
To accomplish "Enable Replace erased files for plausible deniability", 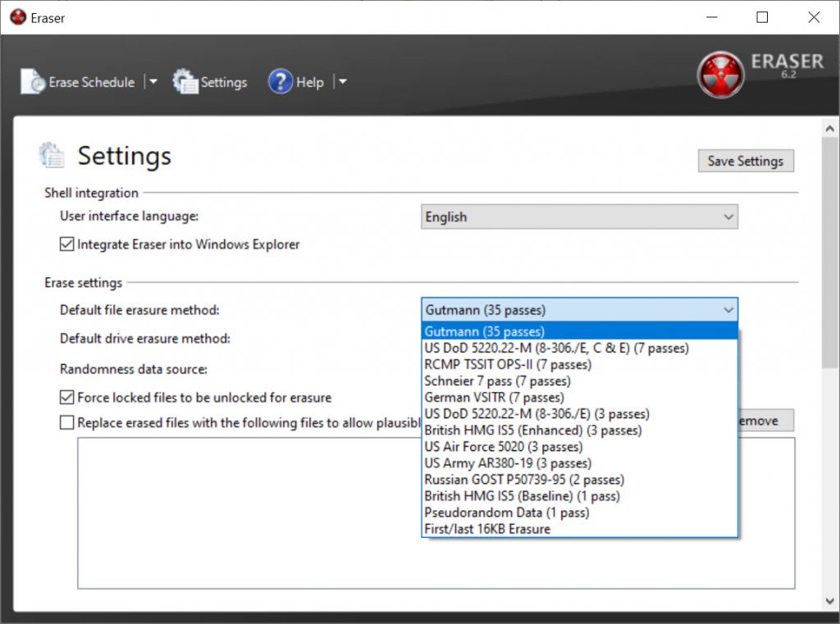I will pos(67,423).
